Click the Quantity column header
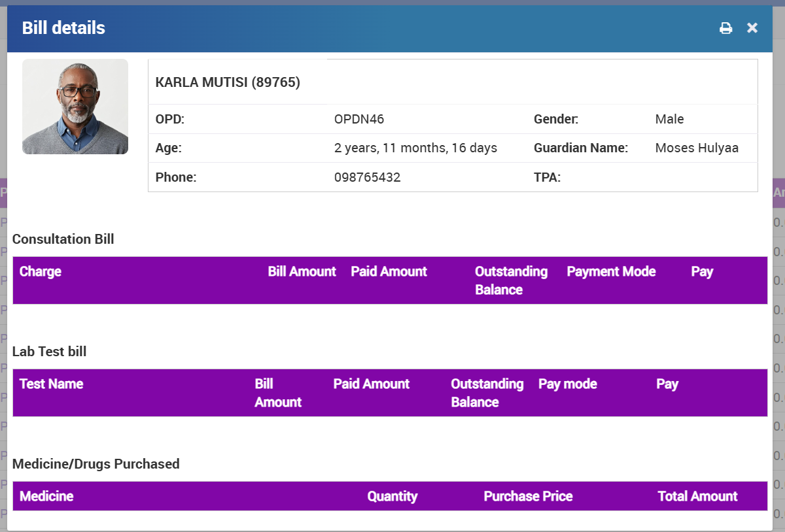785x532 pixels. (392, 497)
